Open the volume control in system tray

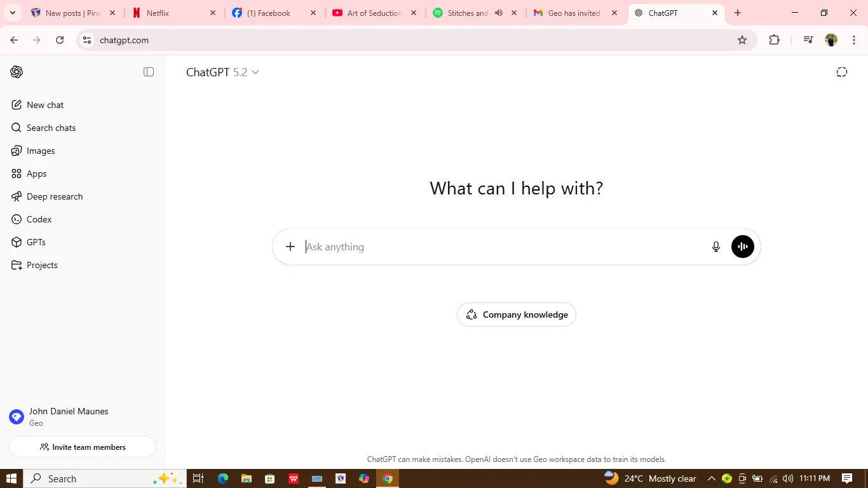[788, 478]
